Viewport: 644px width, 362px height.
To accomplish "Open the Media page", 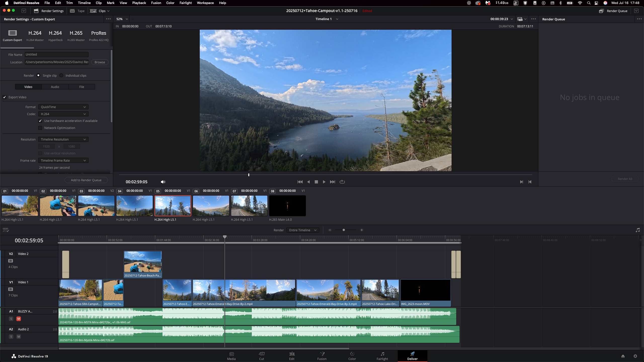I will [x=231, y=356].
